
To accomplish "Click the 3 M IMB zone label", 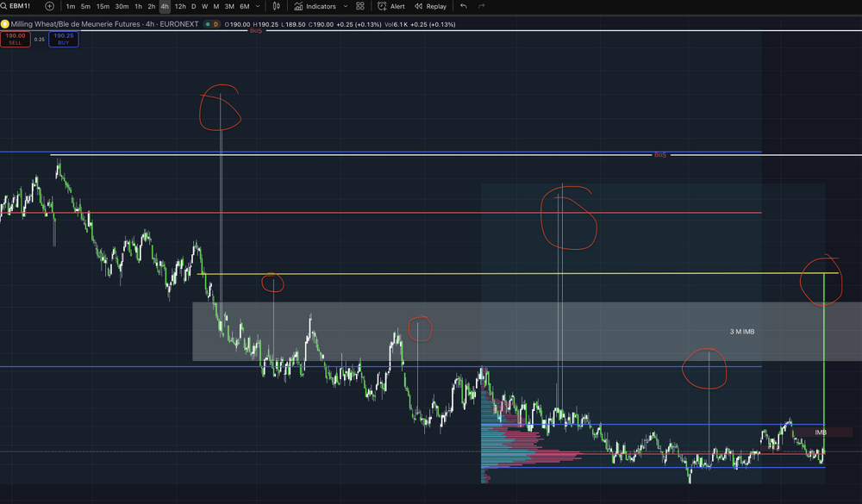I will click(x=742, y=332).
